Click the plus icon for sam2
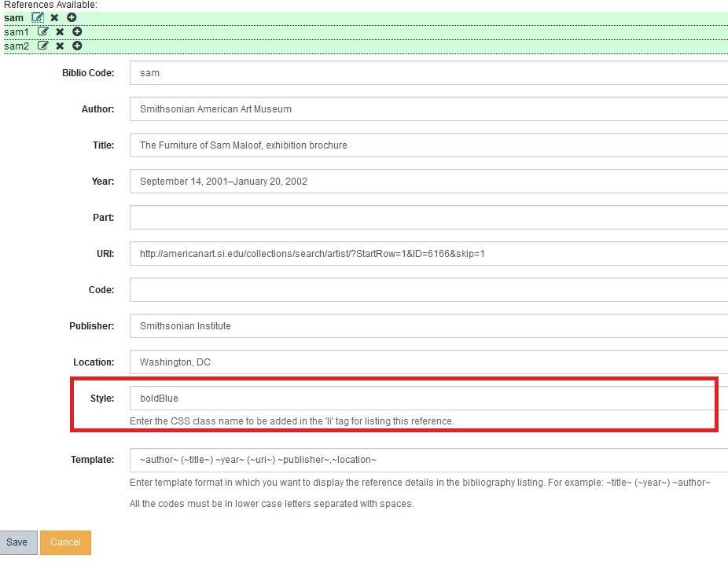This screenshot has height=562, width=728. (x=77, y=46)
